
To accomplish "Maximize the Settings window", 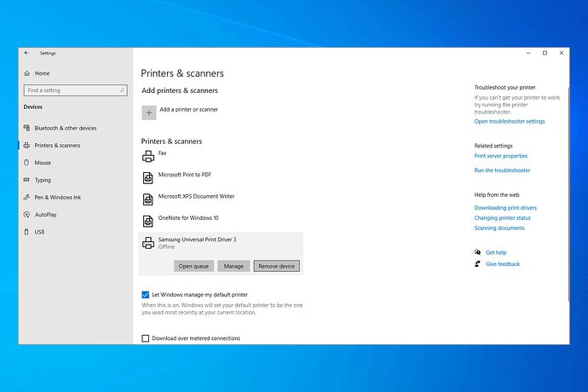I will (x=545, y=53).
